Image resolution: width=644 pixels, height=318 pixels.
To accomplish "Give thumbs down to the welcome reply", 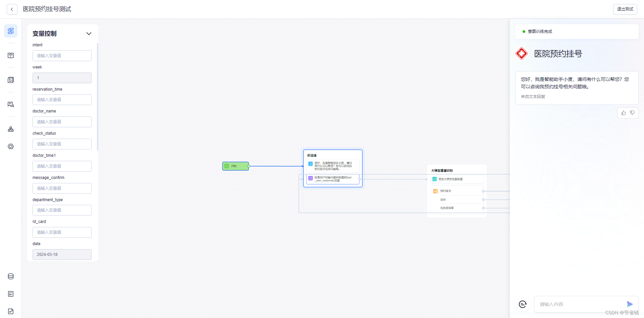I will pos(632,113).
